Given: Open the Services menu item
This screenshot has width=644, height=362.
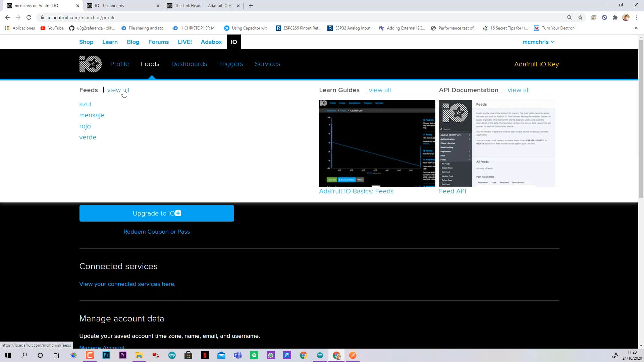Looking at the screenshot, I should (267, 64).
